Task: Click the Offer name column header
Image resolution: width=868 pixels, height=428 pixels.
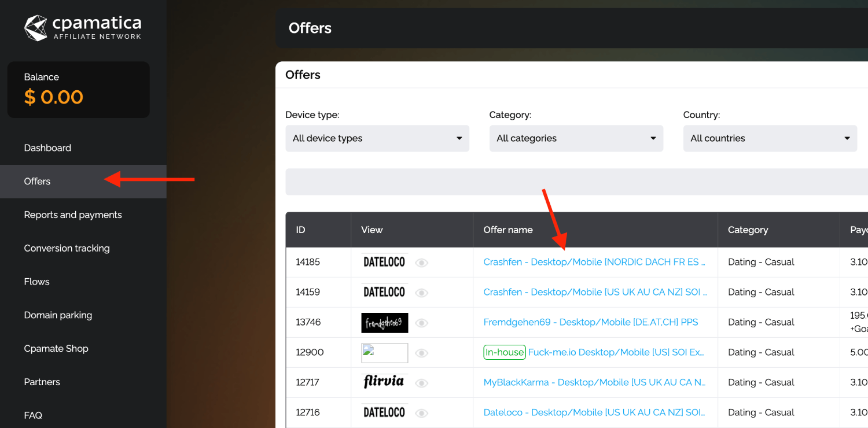Action: coord(595,230)
